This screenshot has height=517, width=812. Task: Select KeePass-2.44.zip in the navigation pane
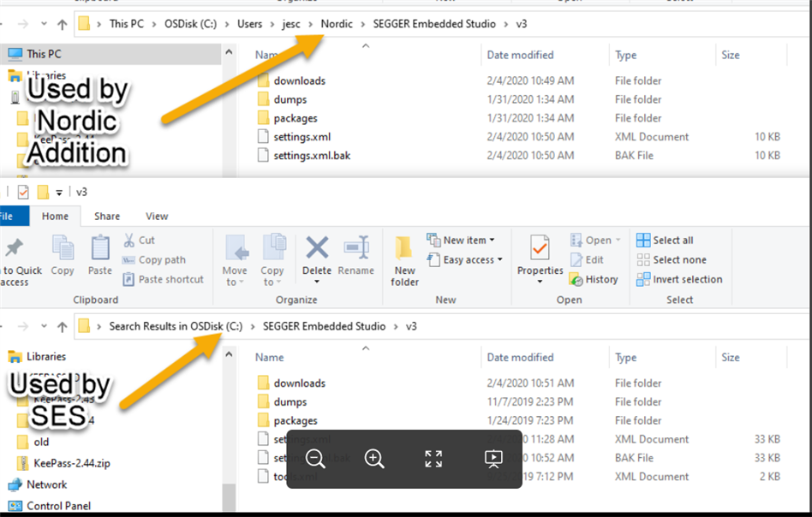click(72, 463)
